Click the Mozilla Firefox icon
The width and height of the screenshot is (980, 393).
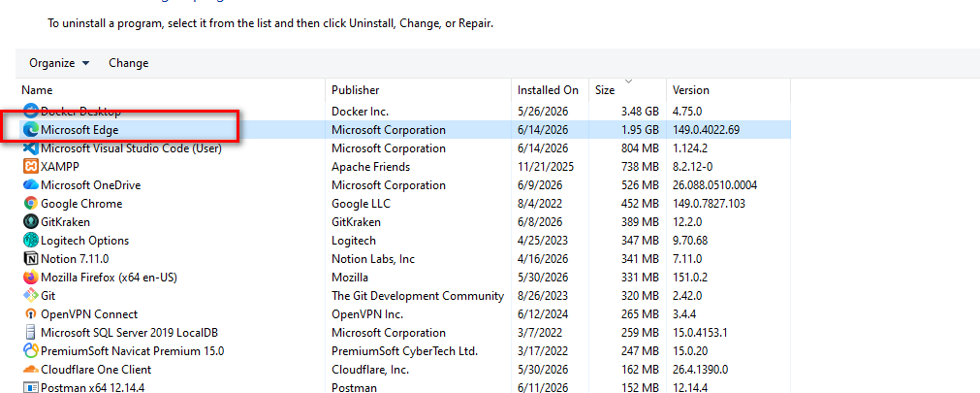[31, 278]
